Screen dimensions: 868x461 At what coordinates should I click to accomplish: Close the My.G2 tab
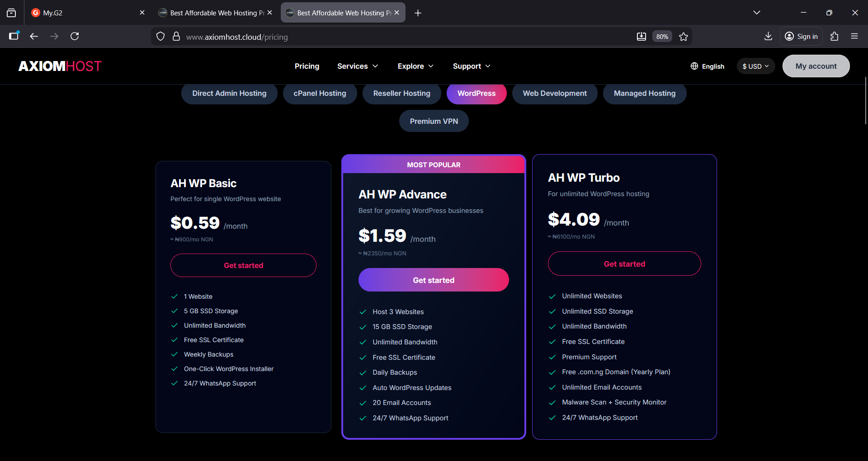pyautogui.click(x=142, y=13)
